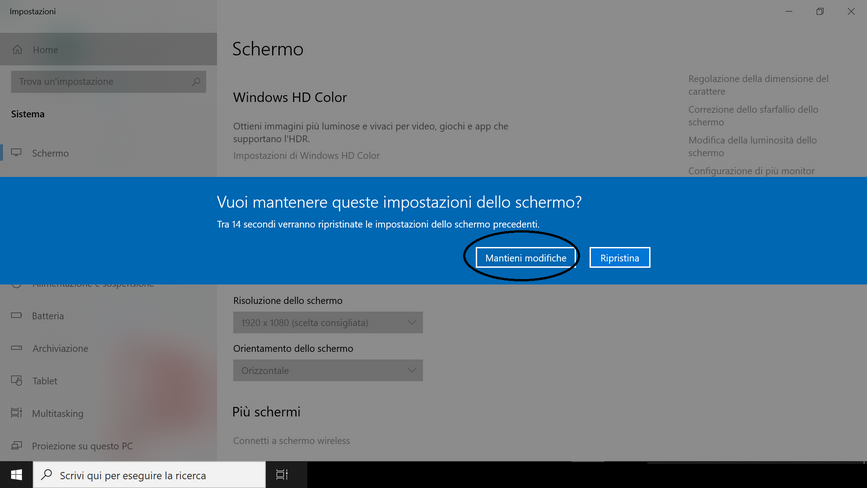867x488 pixels.
Task: Open Impostazioni di Windows HD Color link
Action: point(306,156)
